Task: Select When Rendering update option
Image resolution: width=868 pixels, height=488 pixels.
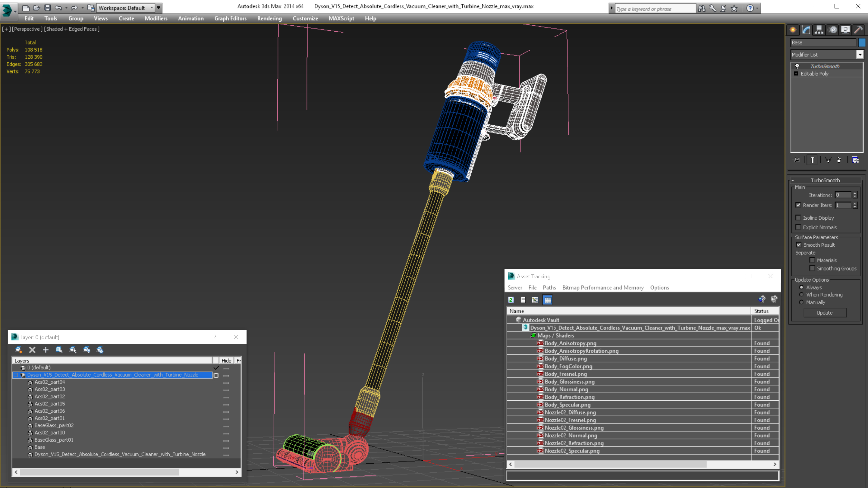Action: click(801, 294)
